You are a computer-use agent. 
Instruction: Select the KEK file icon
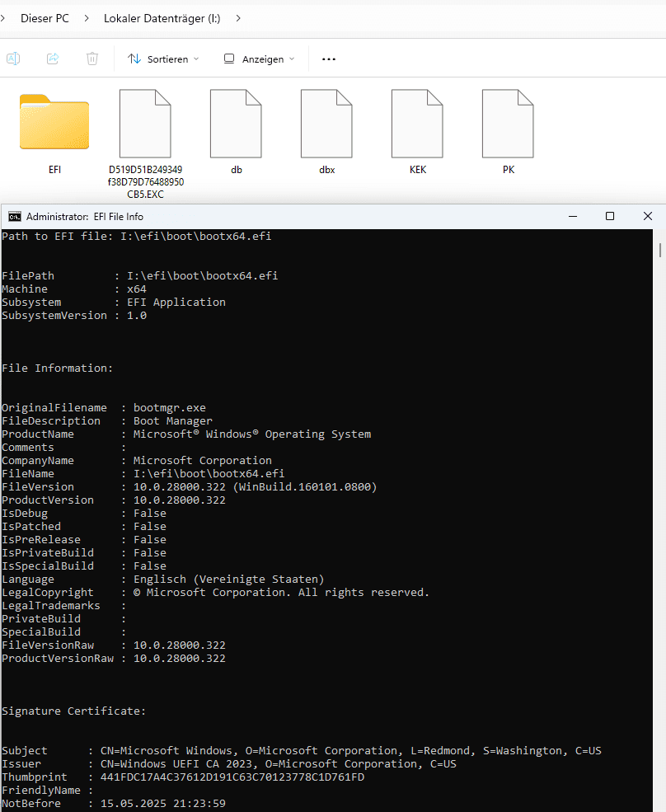coord(417,124)
